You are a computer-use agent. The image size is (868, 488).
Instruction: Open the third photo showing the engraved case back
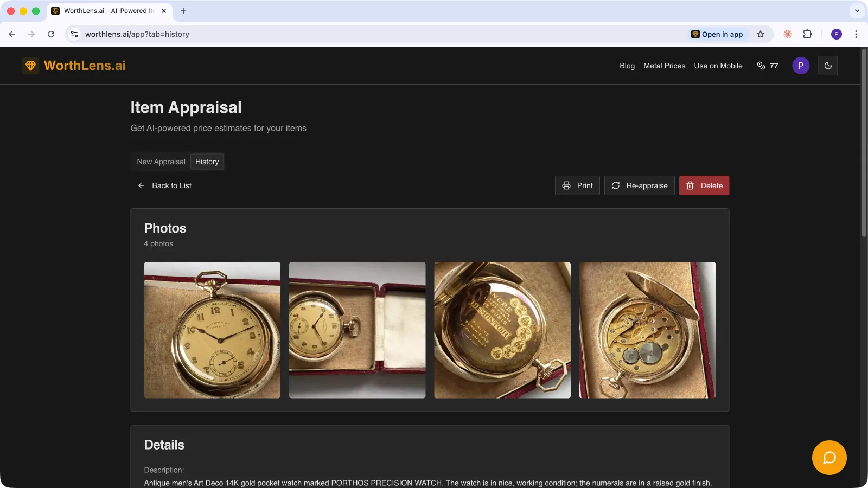[502, 330]
